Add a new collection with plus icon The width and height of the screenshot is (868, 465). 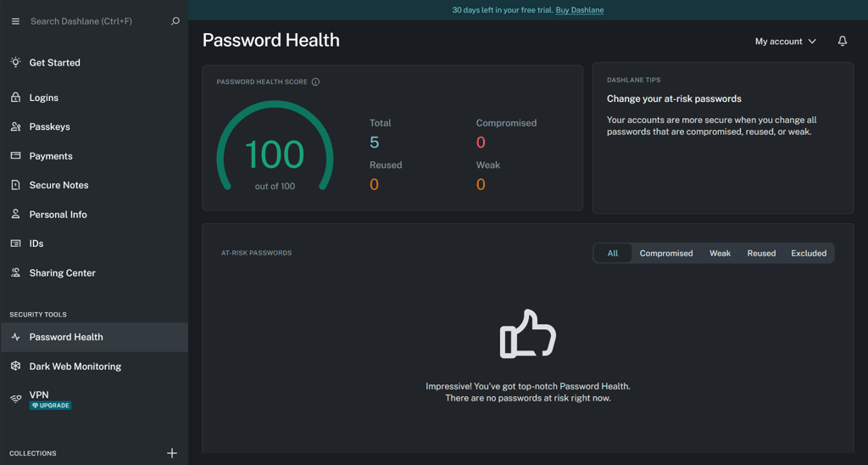(172, 453)
